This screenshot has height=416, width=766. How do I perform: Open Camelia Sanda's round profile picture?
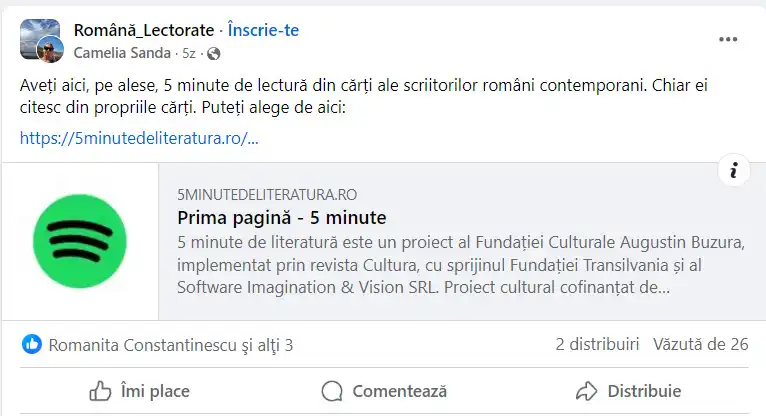tap(50, 49)
